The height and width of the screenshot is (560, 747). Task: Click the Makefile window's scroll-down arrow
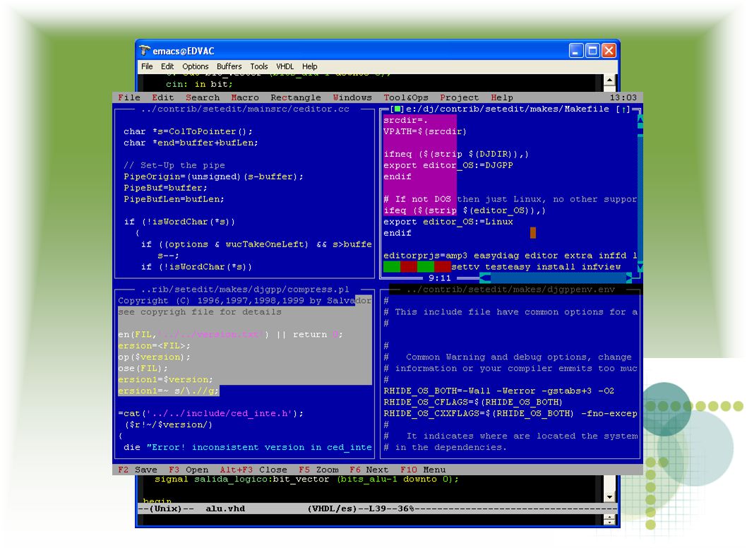pos(640,267)
